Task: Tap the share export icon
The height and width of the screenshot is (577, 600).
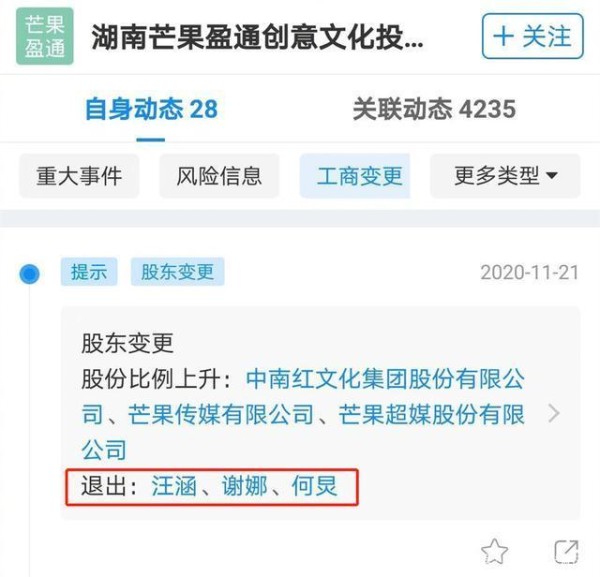Action: [566, 551]
